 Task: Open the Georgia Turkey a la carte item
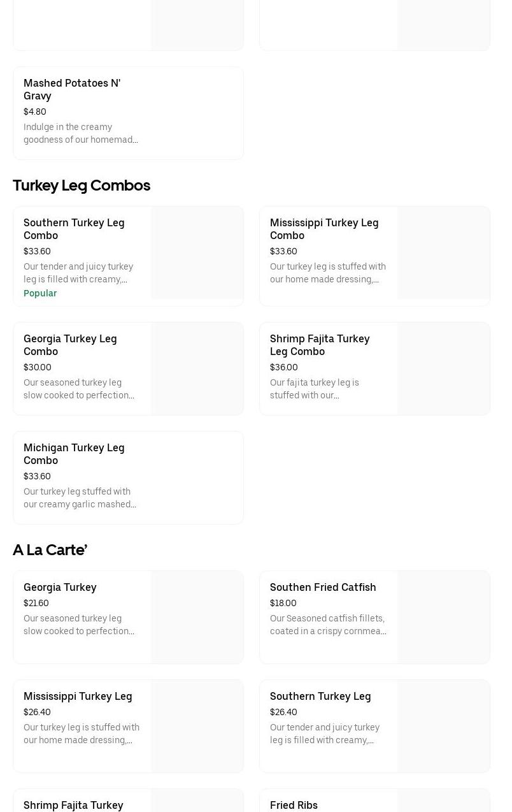[x=60, y=587]
